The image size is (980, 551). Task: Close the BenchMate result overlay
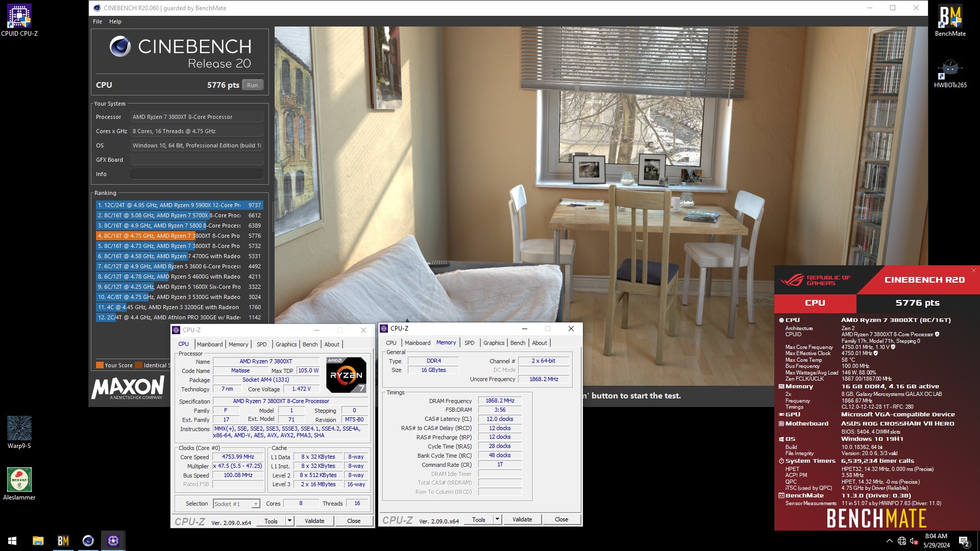tap(973, 270)
